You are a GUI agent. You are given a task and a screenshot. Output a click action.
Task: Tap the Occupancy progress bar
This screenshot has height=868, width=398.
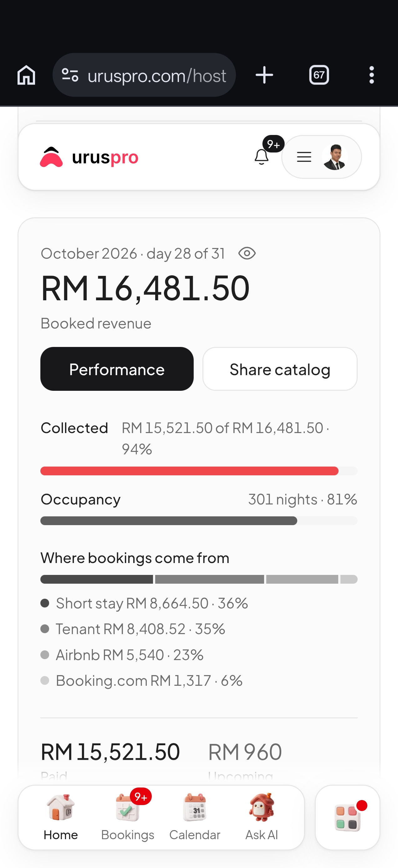[199, 521]
